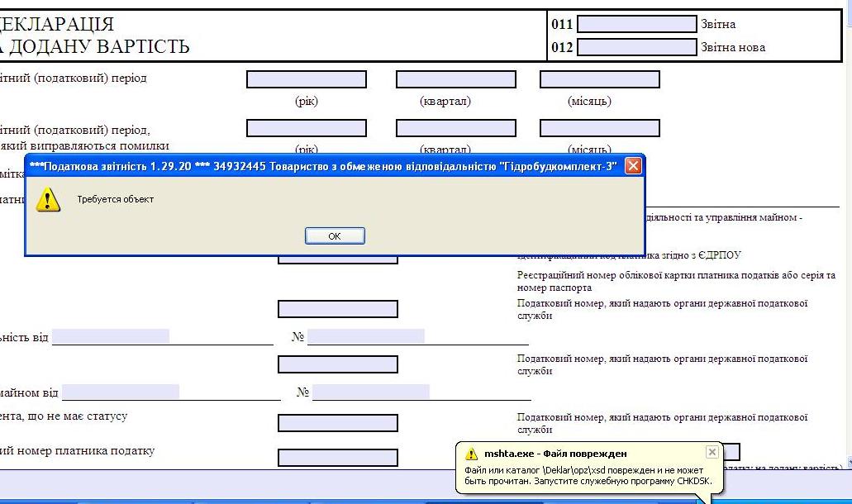Click the warning icon in mshta.exe balloon

click(471, 454)
